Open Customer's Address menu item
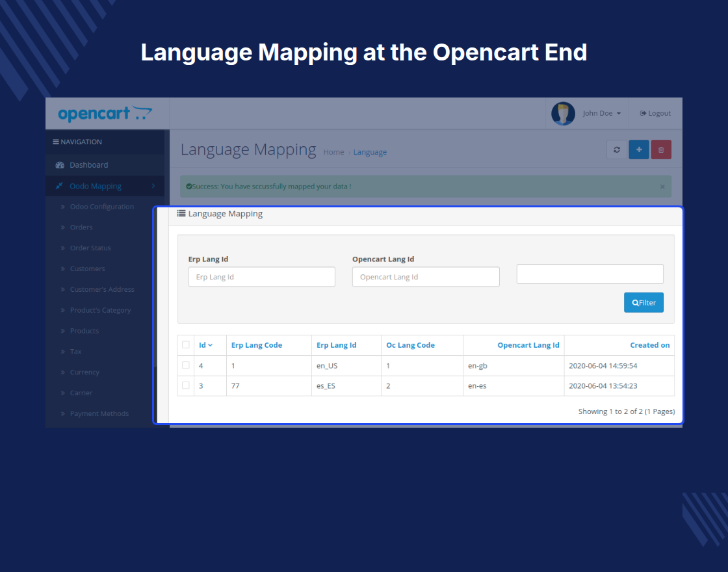Viewport: 728px width, 572px height. coord(102,289)
